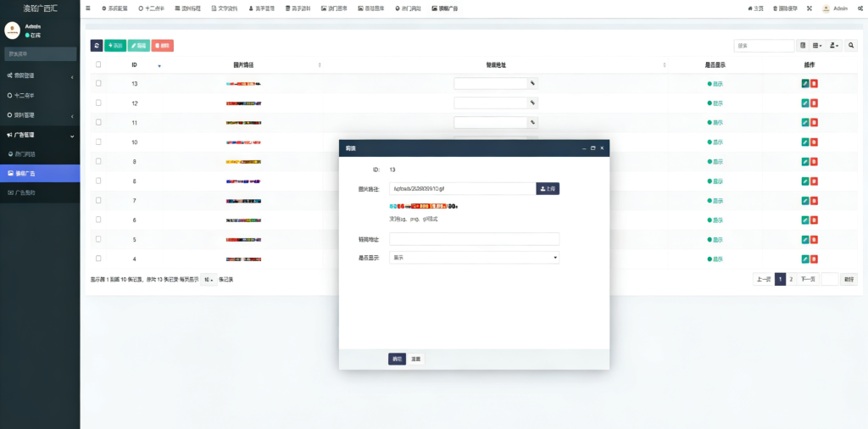The image size is (868, 429).
Task: Click the Admin avatar in the sidebar
Action: tap(12, 31)
